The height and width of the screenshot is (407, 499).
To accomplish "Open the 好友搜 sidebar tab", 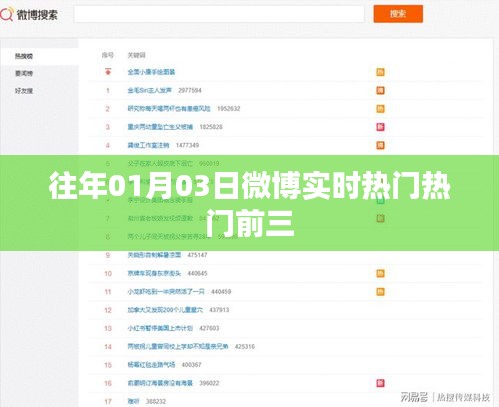I will pos(24,91).
